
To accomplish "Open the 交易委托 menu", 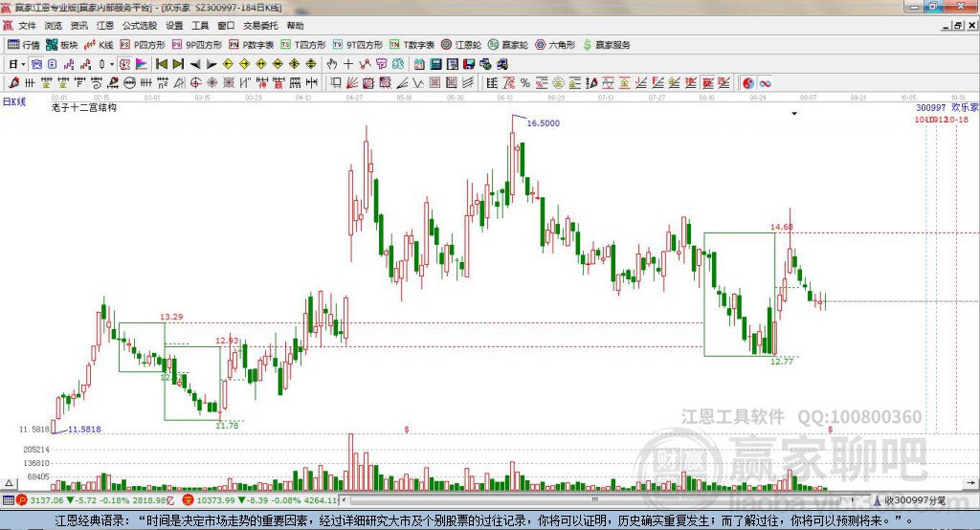I will [260, 26].
